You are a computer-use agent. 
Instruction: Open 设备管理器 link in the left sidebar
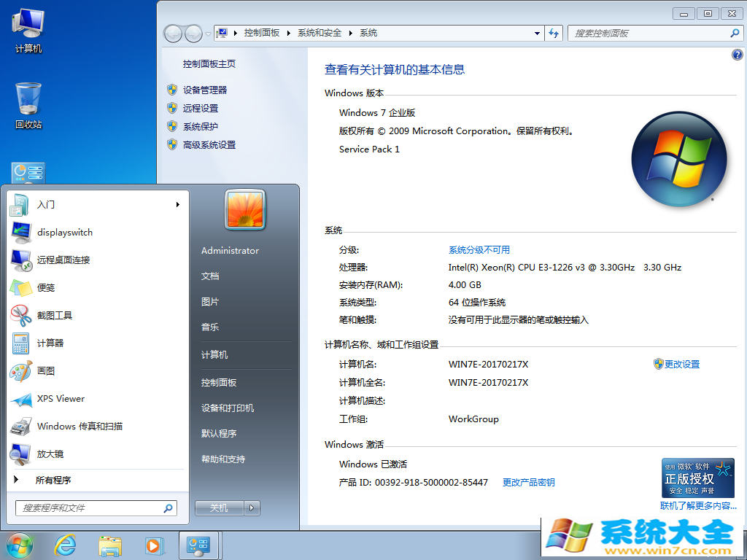pos(205,90)
